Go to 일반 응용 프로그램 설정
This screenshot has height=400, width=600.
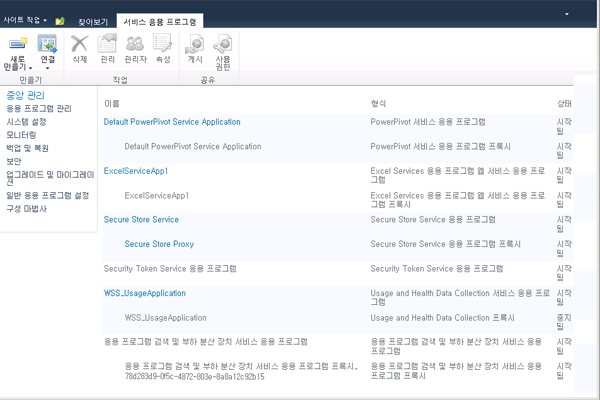(47, 195)
